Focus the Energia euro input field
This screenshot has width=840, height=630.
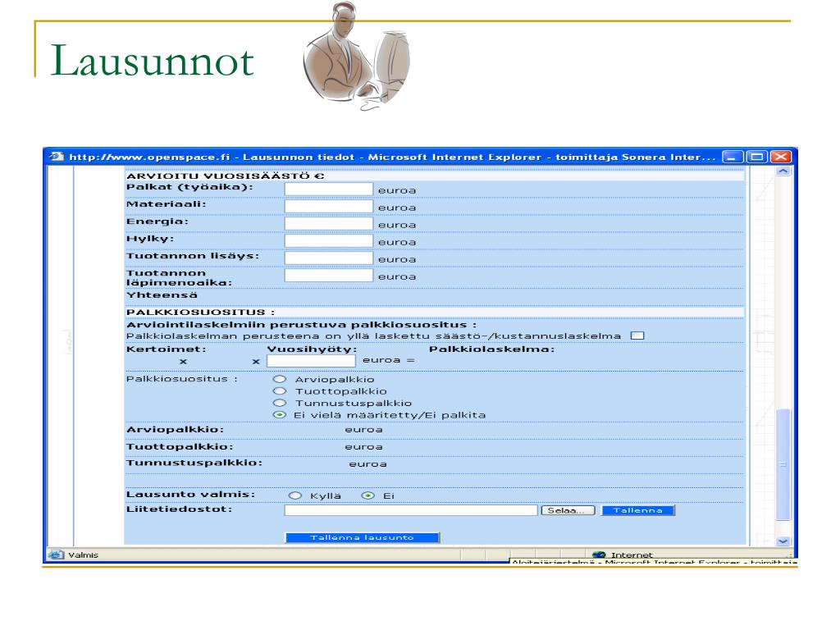[x=328, y=223]
